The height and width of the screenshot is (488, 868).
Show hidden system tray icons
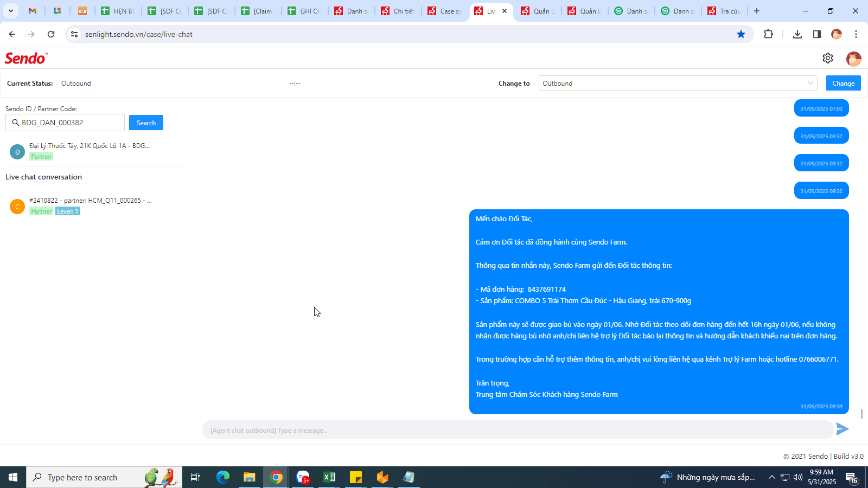771,477
